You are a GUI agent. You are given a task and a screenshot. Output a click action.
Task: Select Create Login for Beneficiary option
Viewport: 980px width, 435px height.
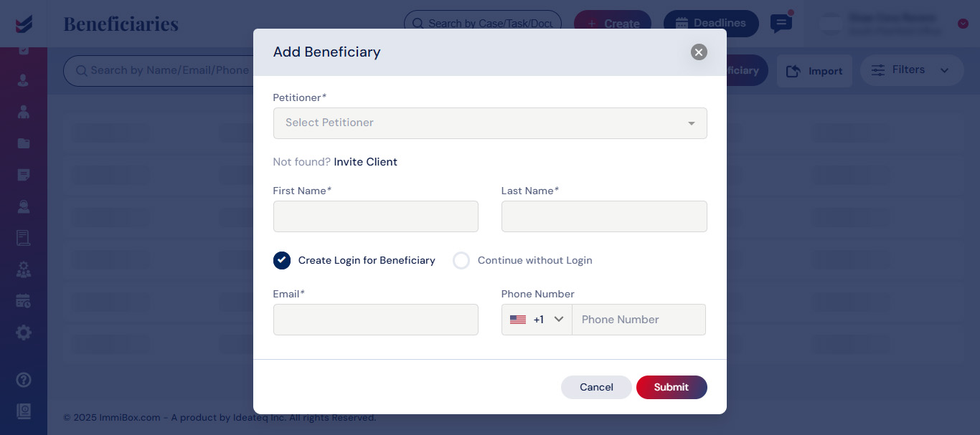(282, 260)
